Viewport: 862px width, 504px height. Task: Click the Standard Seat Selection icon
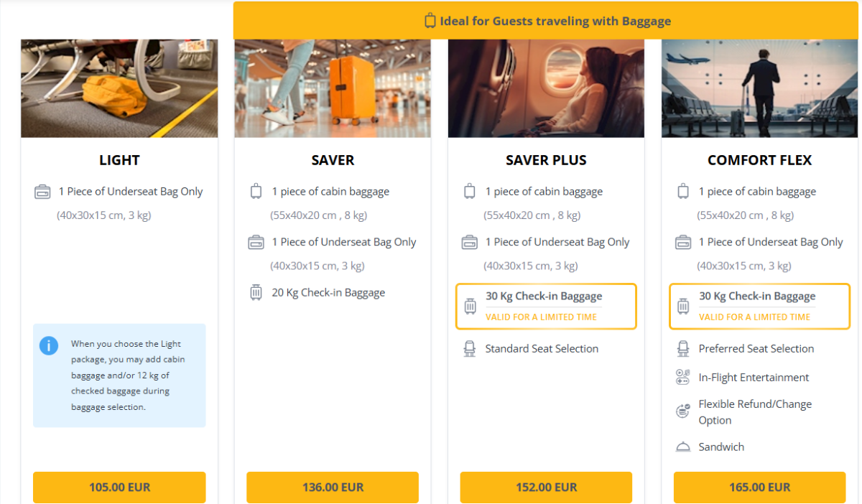pyautogui.click(x=470, y=348)
